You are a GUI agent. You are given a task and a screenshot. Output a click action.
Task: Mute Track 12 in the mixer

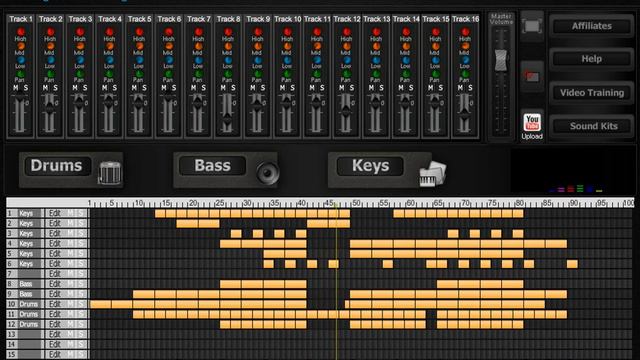342,88
